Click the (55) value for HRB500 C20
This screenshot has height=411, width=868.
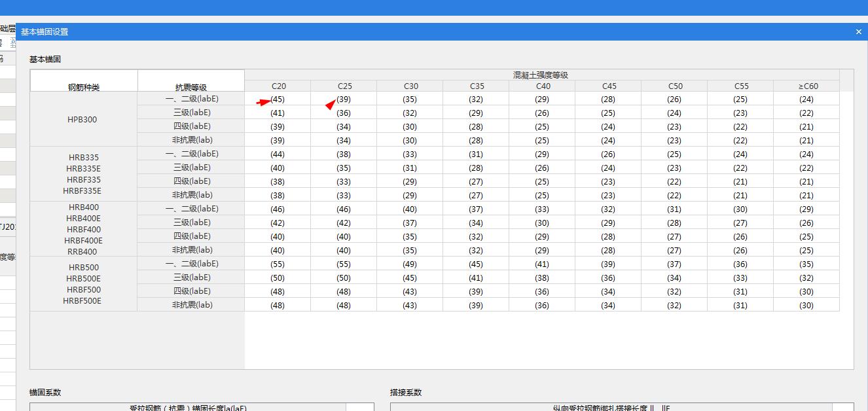tap(278, 264)
